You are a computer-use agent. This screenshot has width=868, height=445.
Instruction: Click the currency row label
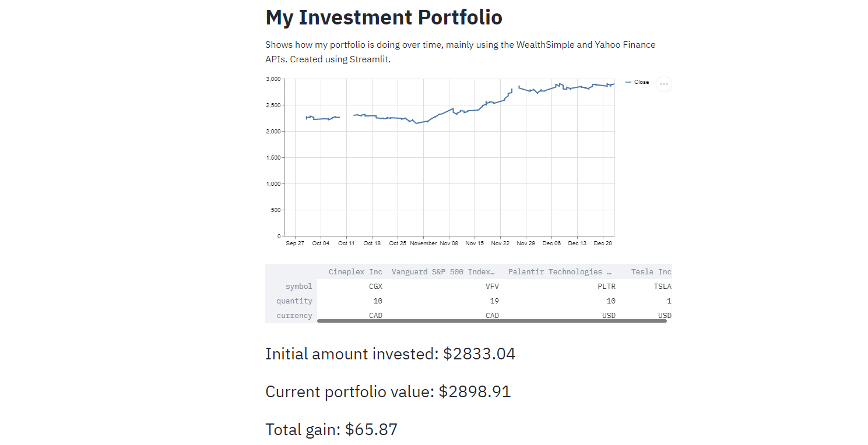pyautogui.click(x=294, y=315)
